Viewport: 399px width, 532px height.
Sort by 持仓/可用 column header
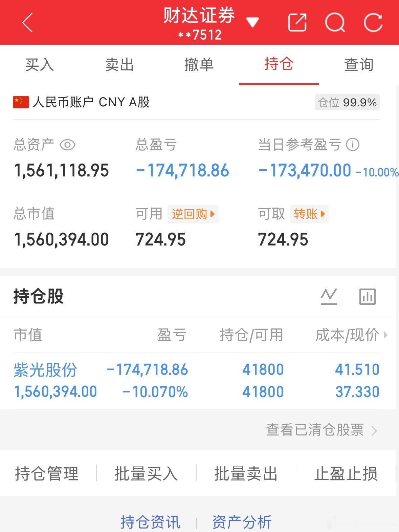point(251,335)
